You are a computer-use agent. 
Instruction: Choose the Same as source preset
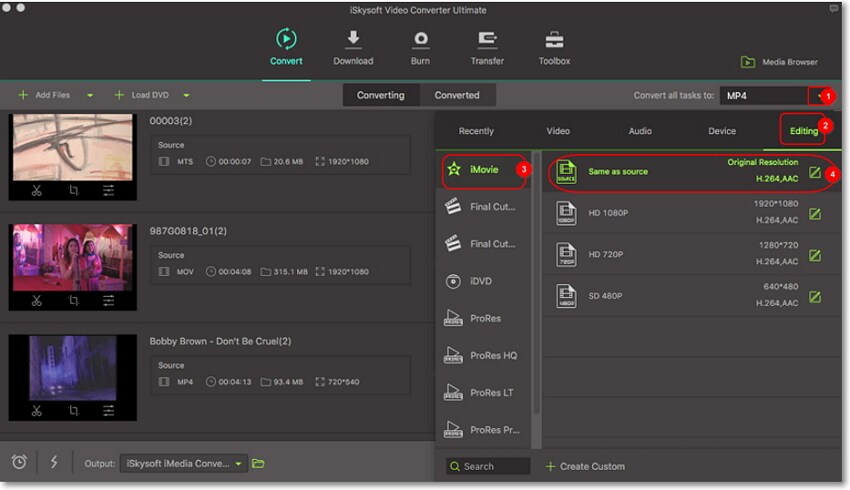tap(692, 172)
